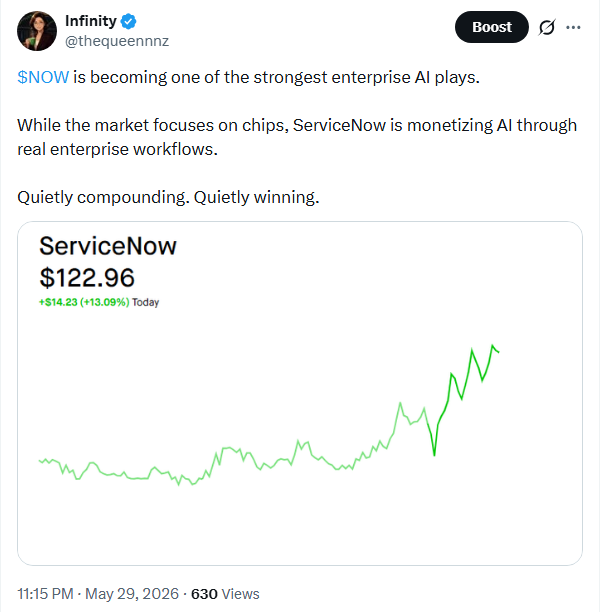Click the highest peak of the green chart line
Viewport: 606px width, 612px height.
click(x=492, y=346)
